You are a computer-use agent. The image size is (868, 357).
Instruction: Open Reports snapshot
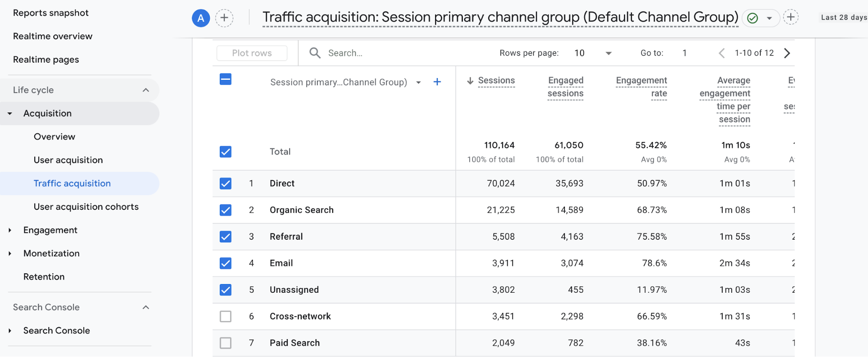(51, 13)
